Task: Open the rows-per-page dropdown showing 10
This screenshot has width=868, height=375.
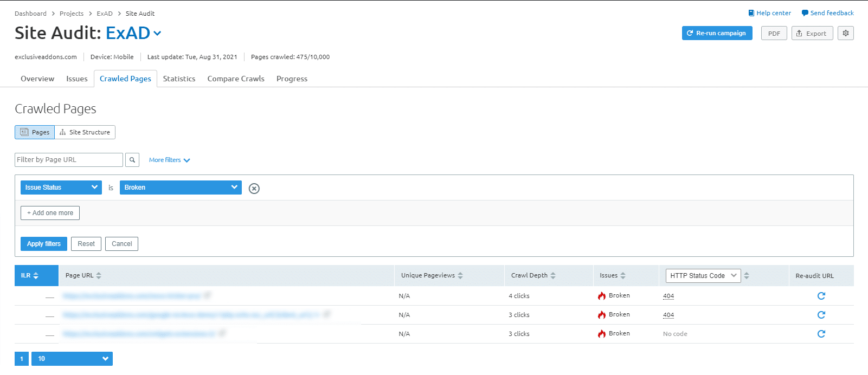Action: pyautogui.click(x=72, y=359)
